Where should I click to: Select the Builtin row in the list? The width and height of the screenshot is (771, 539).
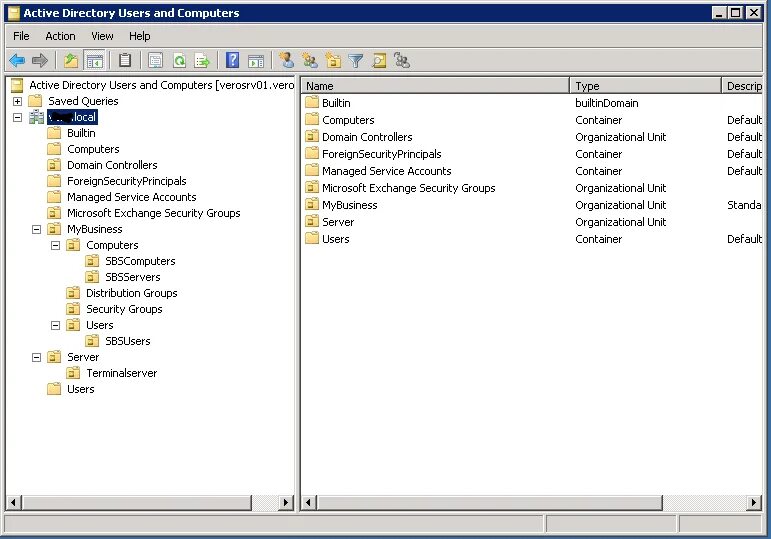click(x=533, y=103)
